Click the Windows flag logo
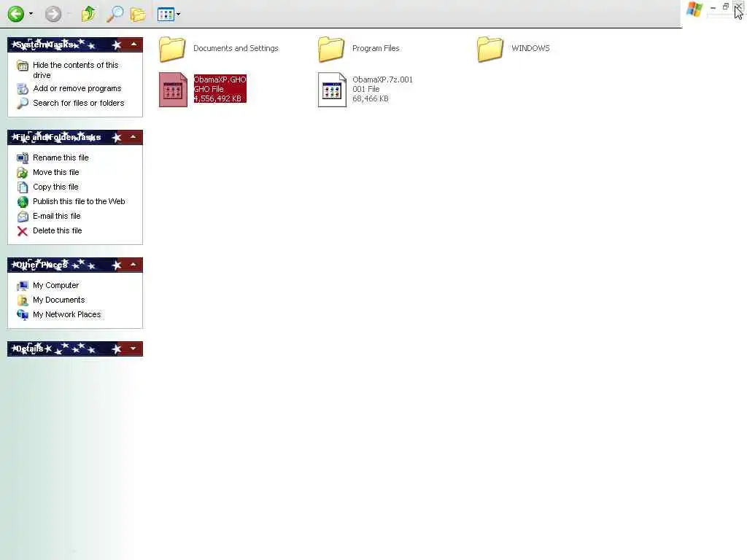The image size is (747, 560). (x=694, y=9)
